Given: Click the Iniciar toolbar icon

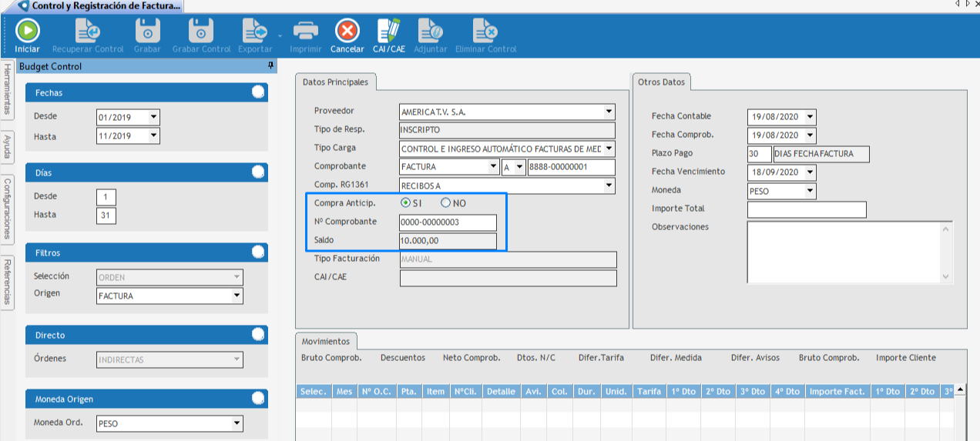Looking at the screenshot, I should [x=27, y=32].
